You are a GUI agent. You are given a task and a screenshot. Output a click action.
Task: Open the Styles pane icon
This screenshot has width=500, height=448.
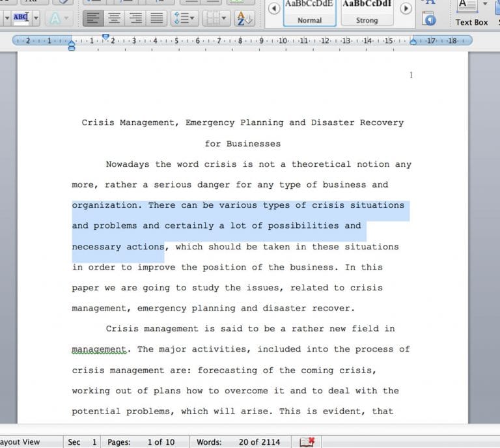429,19
